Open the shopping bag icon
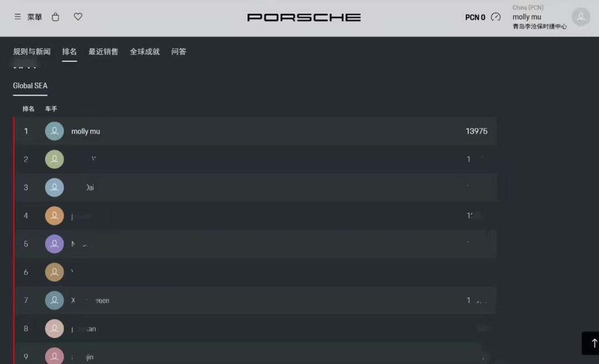The image size is (599, 364). (x=55, y=17)
